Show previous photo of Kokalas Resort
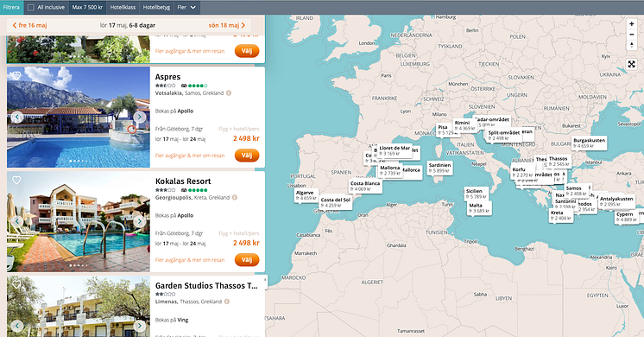This screenshot has height=337, width=644. point(17,221)
